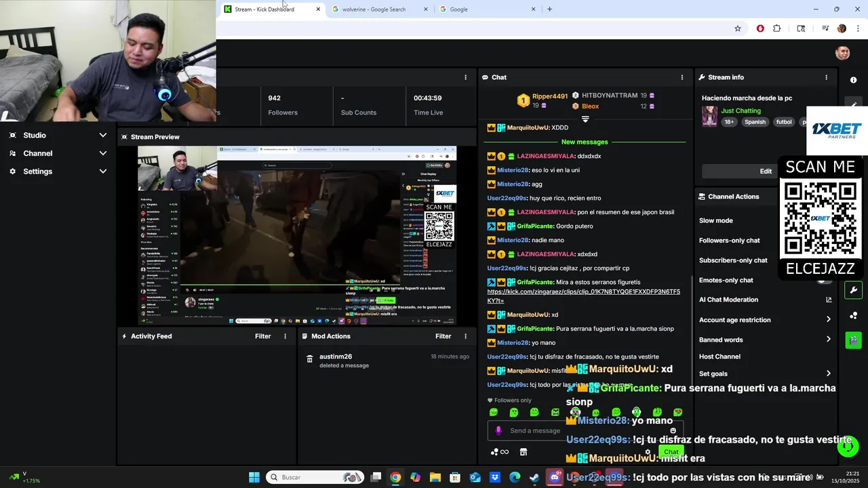Click the Just Chatting category link

pyautogui.click(x=741, y=110)
